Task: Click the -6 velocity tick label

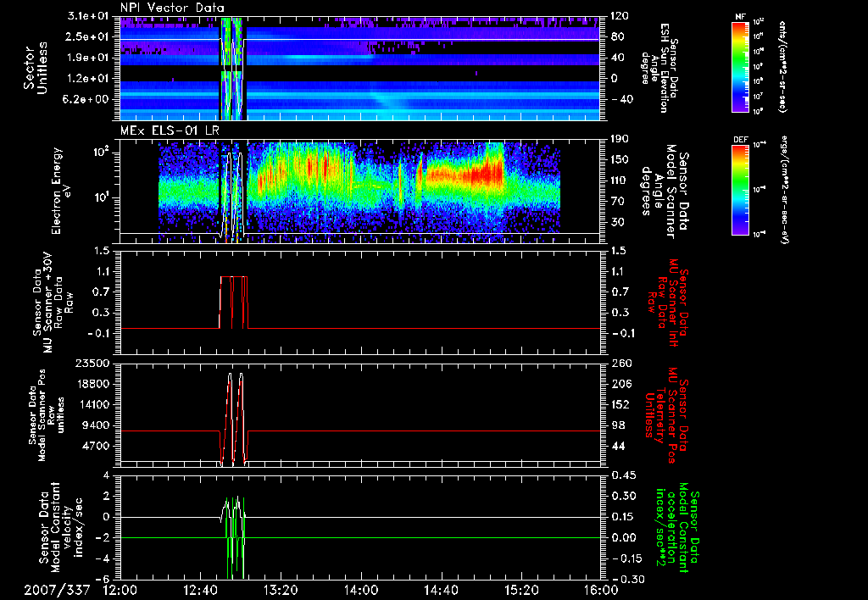Action: [103, 579]
